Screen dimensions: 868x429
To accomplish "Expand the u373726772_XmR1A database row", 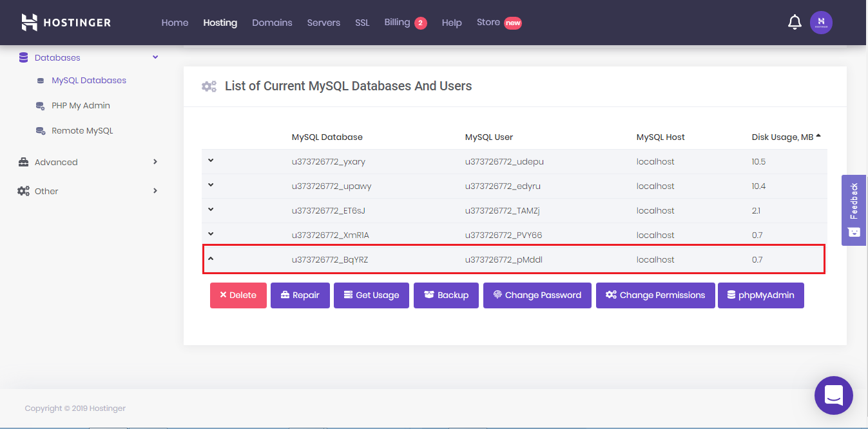I will coord(211,234).
